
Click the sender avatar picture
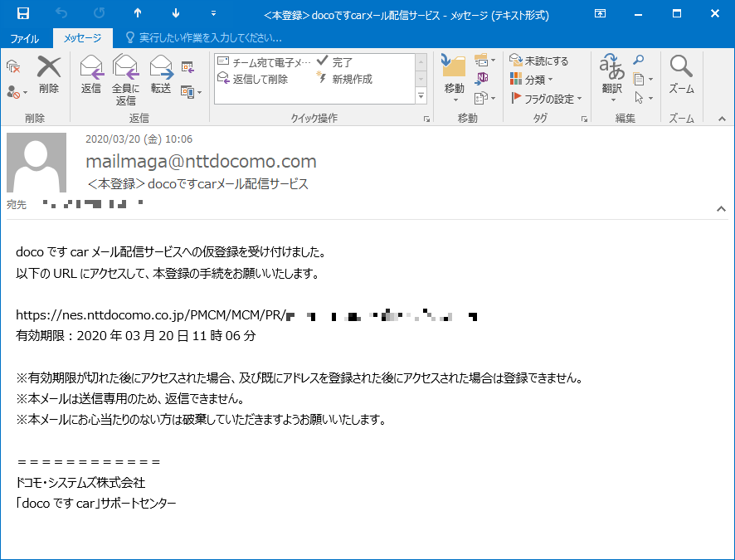pyautogui.click(x=37, y=162)
